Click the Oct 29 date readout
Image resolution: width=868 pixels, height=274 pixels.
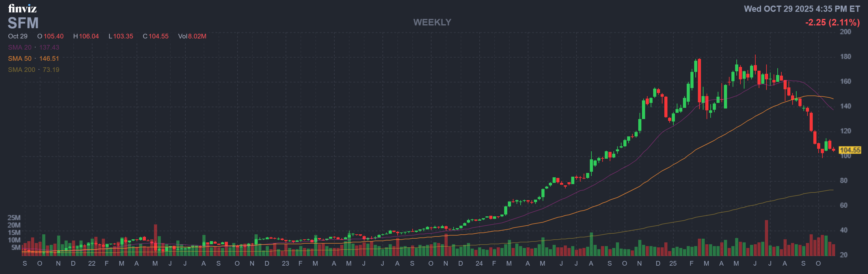(x=17, y=36)
